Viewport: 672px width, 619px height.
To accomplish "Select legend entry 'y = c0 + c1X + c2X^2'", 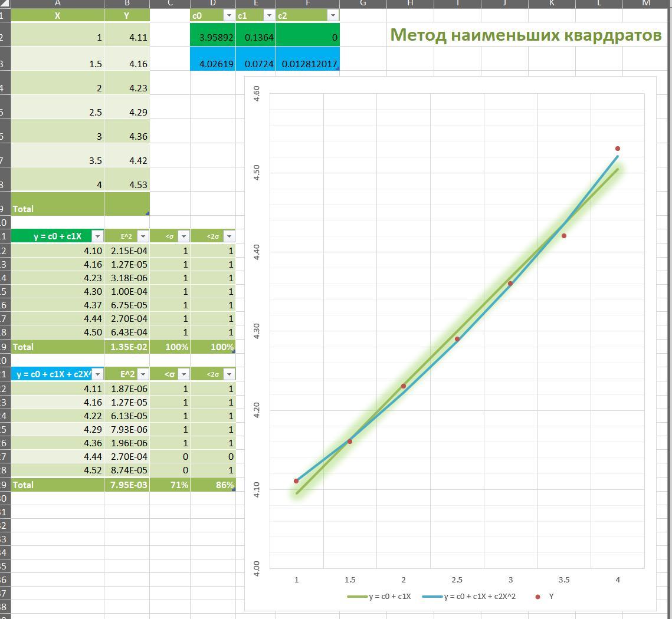I will (x=479, y=597).
